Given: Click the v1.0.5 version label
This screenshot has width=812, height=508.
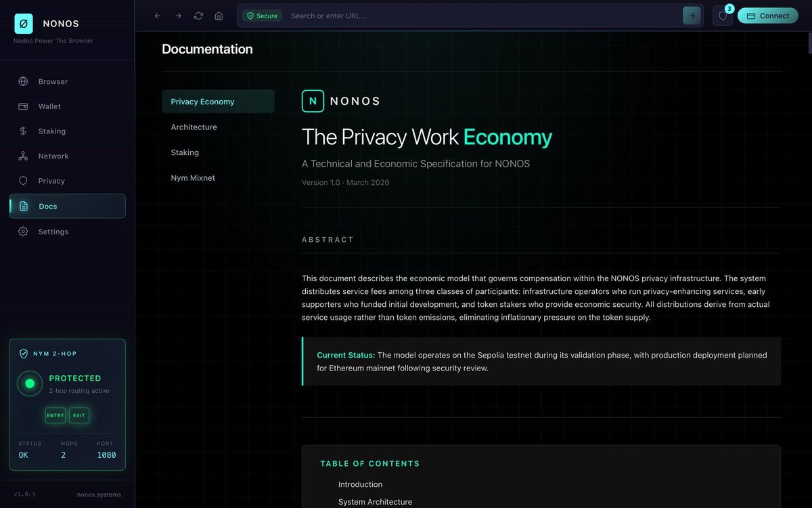Looking at the screenshot, I should pos(24,494).
